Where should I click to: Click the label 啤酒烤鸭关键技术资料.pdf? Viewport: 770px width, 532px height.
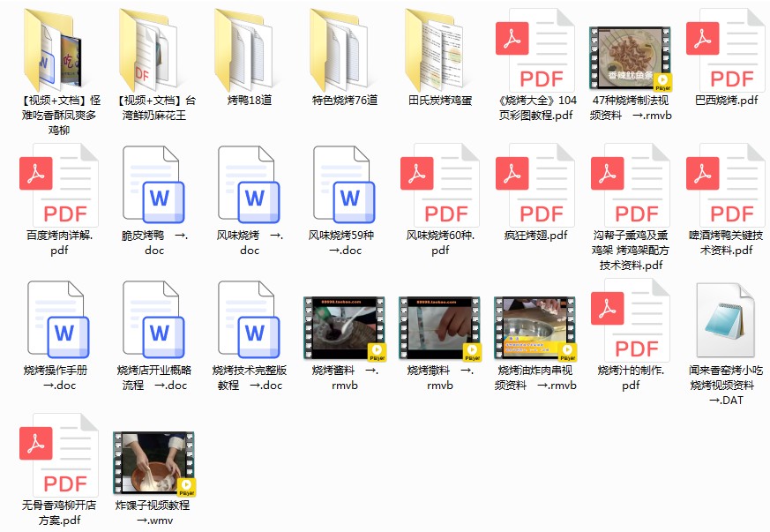coord(726,243)
